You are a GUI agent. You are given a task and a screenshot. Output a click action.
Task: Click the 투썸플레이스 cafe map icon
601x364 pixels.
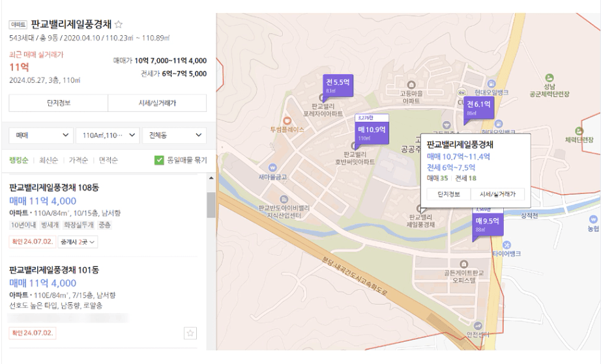[x=287, y=121]
